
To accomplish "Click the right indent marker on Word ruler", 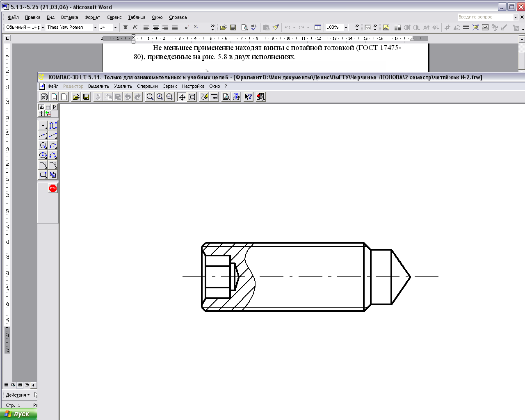I will coord(412,39).
